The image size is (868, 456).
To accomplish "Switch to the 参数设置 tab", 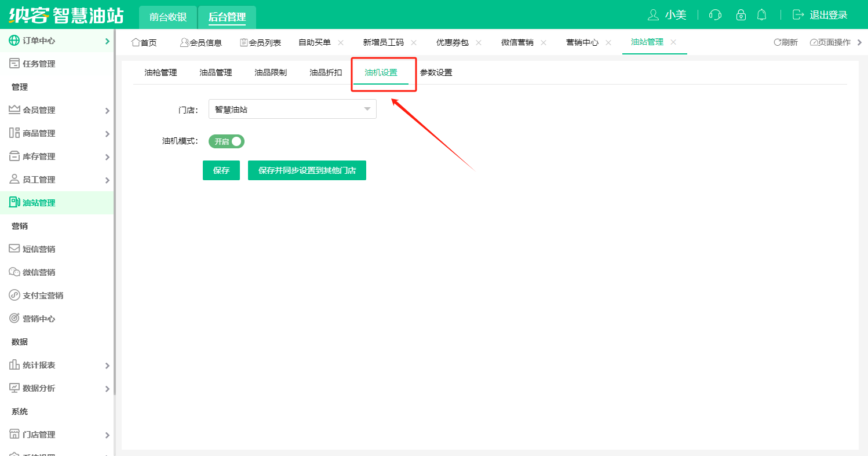I will (436, 72).
